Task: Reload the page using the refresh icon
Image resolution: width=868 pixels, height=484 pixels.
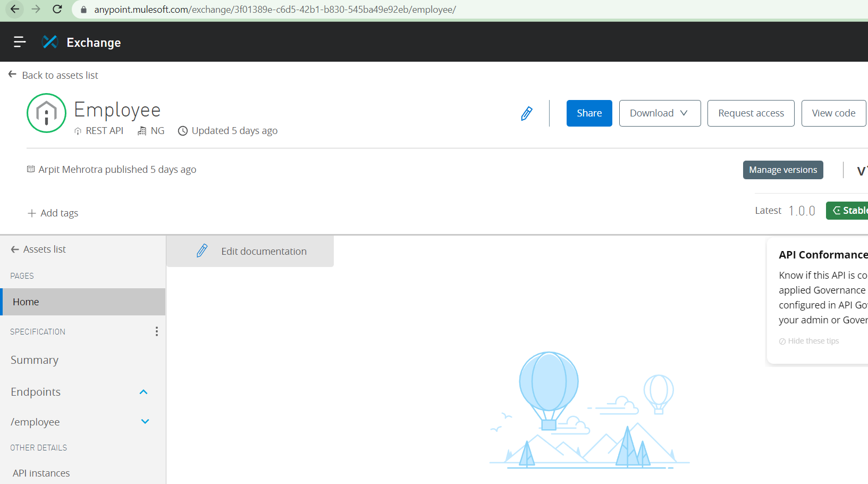Action: click(57, 9)
